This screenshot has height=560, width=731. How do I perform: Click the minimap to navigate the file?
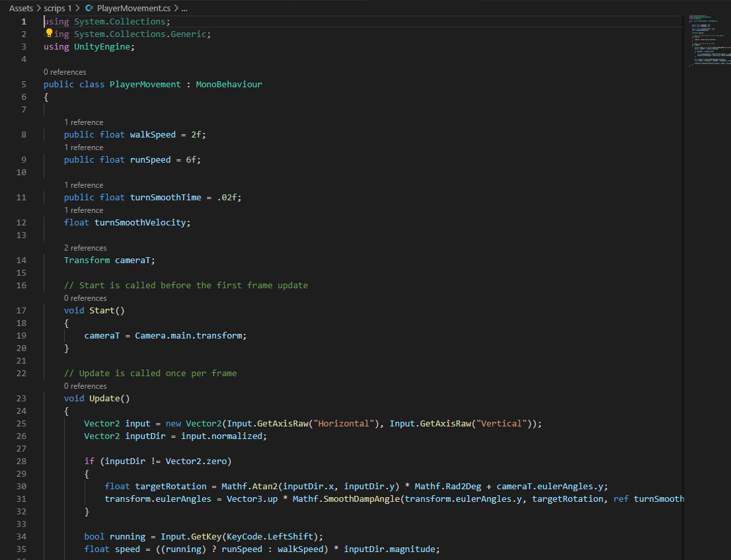coord(709,40)
